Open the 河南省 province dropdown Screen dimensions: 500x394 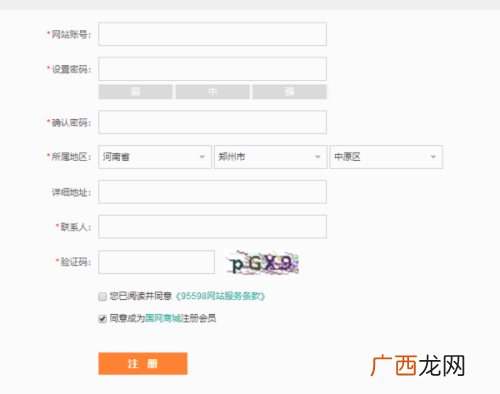pyautogui.click(x=155, y=157)
